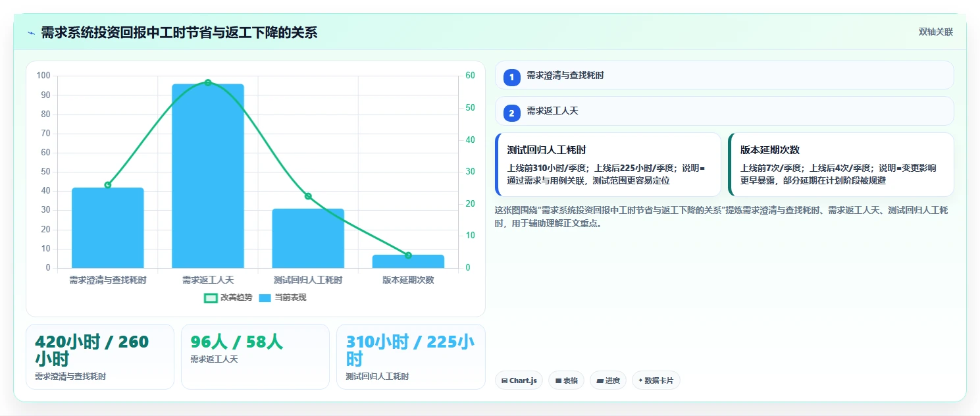Viewport: 980px width, 416px height.
Task: Click the Chart.js tag icon
Action: 504,380
